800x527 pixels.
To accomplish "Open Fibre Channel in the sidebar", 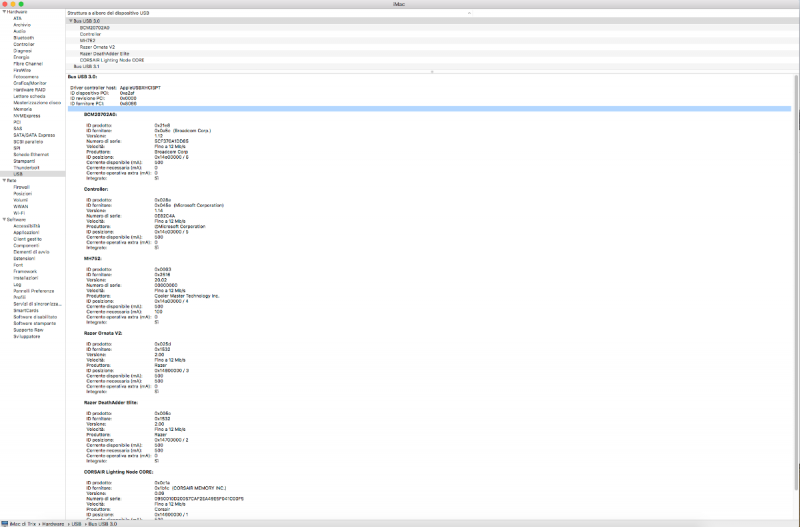I will 28,64.
